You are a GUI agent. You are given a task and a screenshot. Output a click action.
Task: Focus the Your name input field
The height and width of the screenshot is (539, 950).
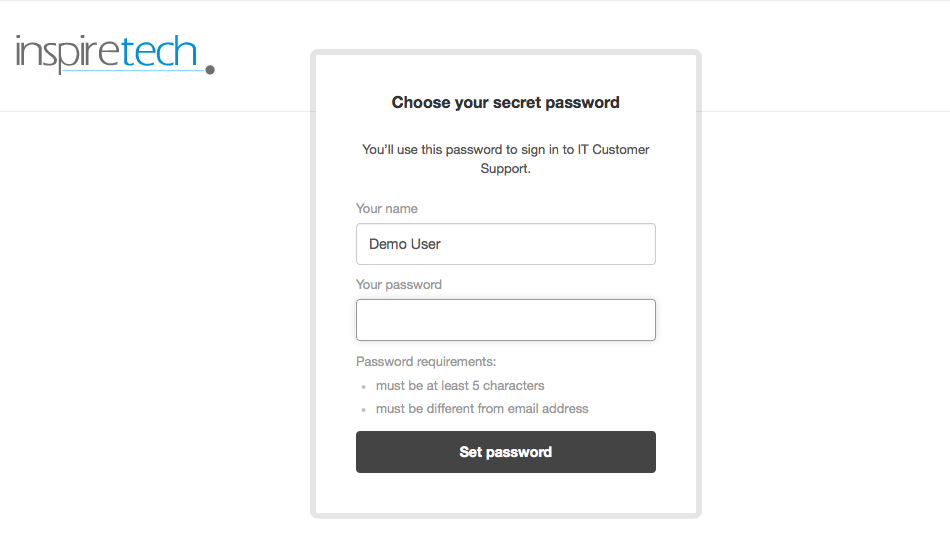tap(506, 244)
